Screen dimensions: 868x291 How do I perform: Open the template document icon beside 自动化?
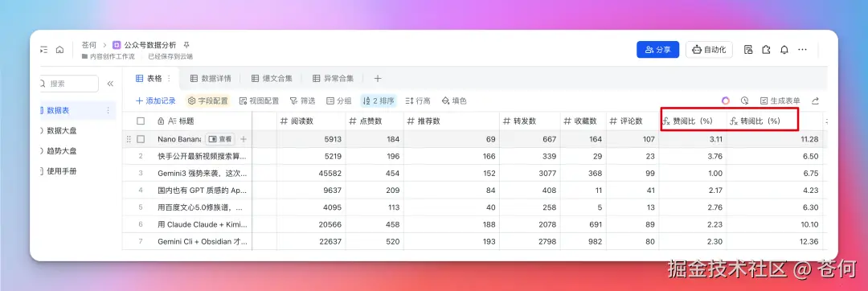tap(748, 49)
